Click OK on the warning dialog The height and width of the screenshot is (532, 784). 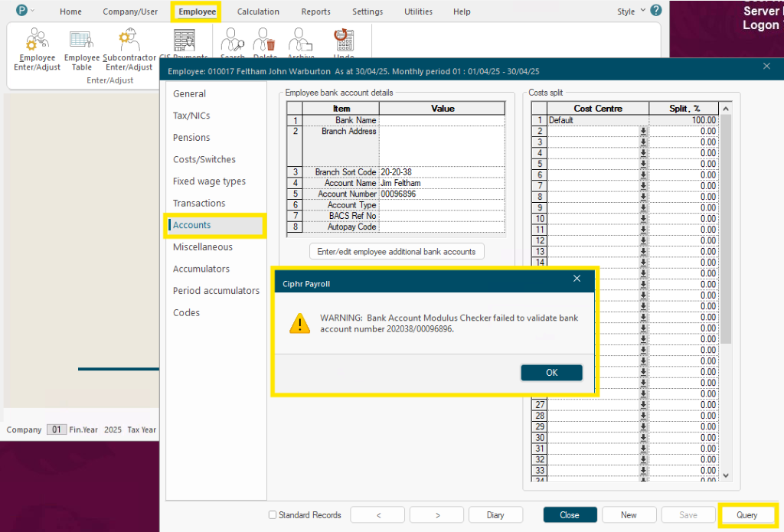pos(551,373)
